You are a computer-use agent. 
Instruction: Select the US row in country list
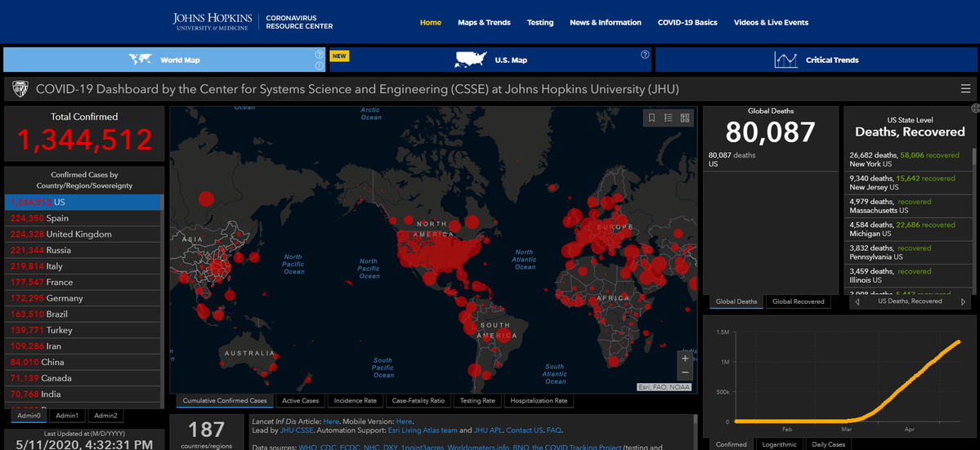[x=83, y=203]
